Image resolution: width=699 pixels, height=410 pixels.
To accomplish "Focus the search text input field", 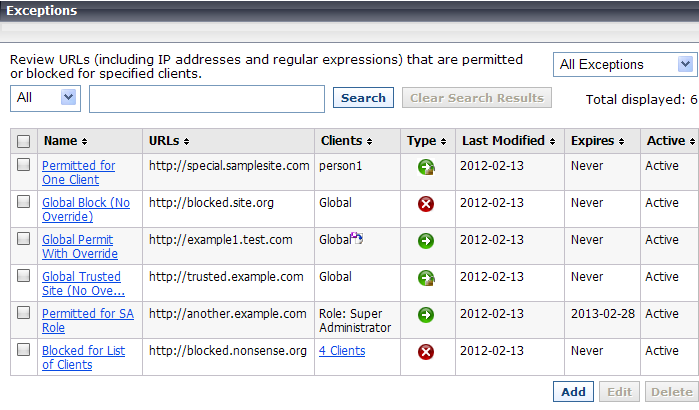I will [x=207, y=99].
